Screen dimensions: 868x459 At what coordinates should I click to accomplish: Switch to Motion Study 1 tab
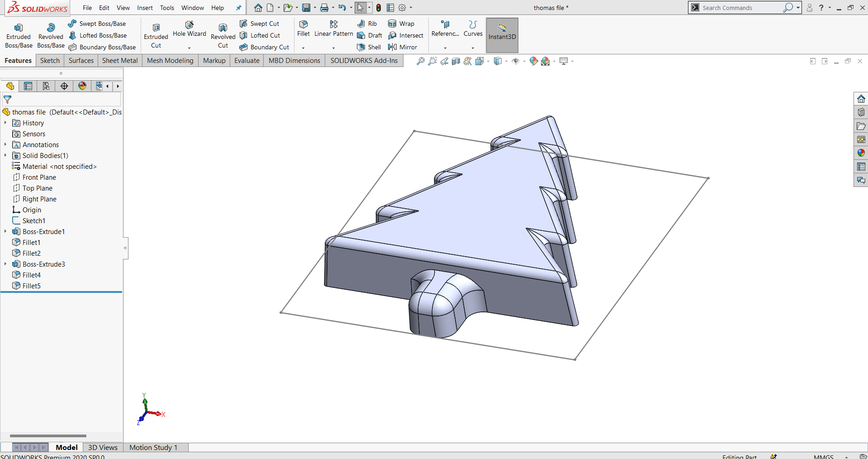click(x=153, y=447)
